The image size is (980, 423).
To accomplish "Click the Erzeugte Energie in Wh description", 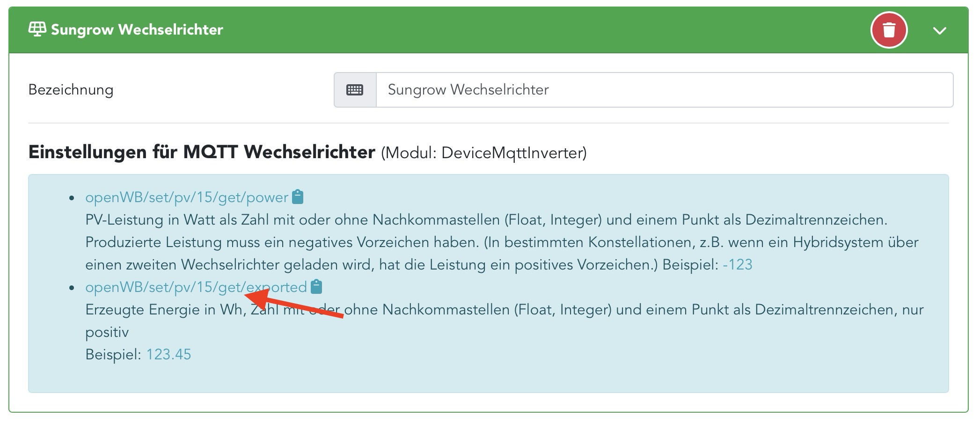I will (x=505, y=321).
